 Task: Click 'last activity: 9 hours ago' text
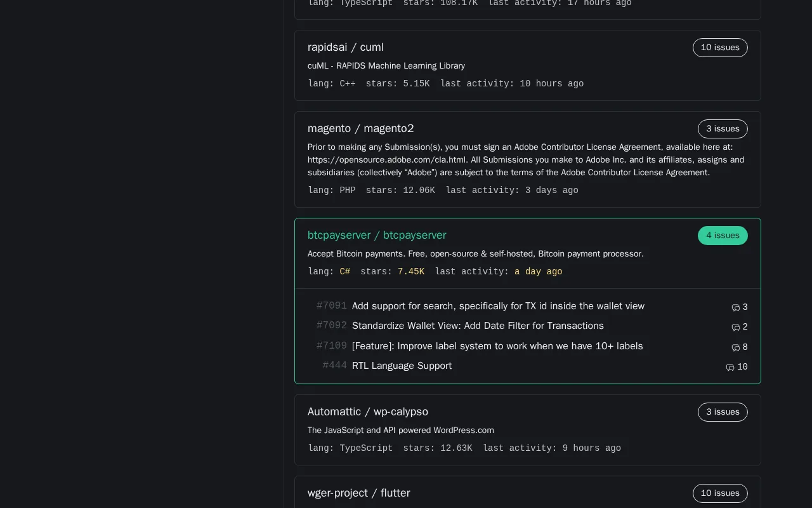552,448
